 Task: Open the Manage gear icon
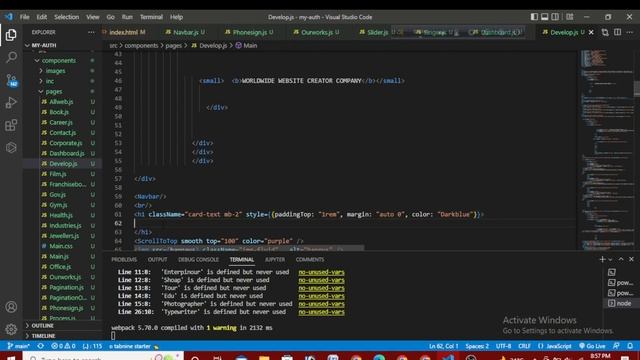(x=11, y=329)
